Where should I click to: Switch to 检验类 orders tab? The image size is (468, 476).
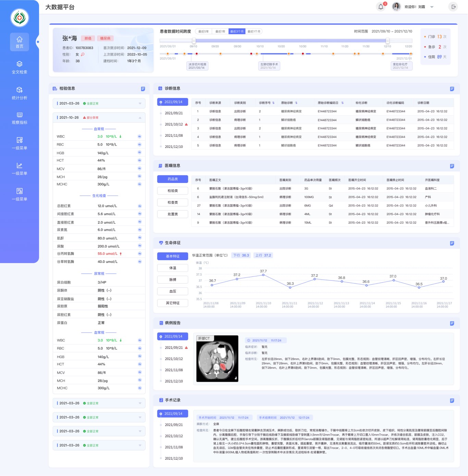point(173,191)
